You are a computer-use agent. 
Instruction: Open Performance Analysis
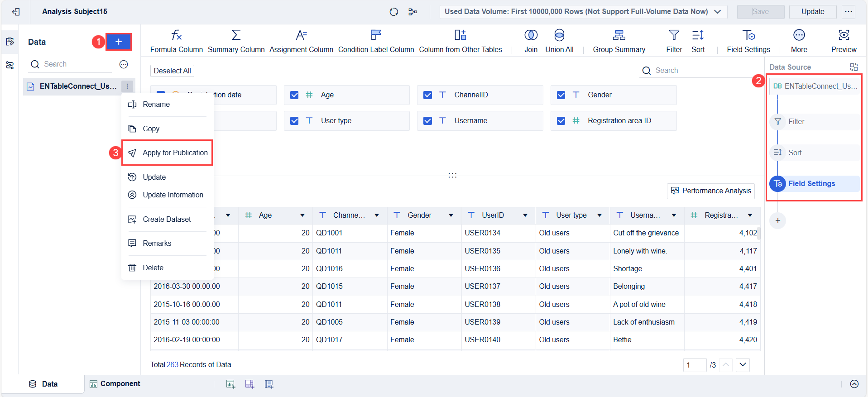pyautogui.click(x=710, y=191)
